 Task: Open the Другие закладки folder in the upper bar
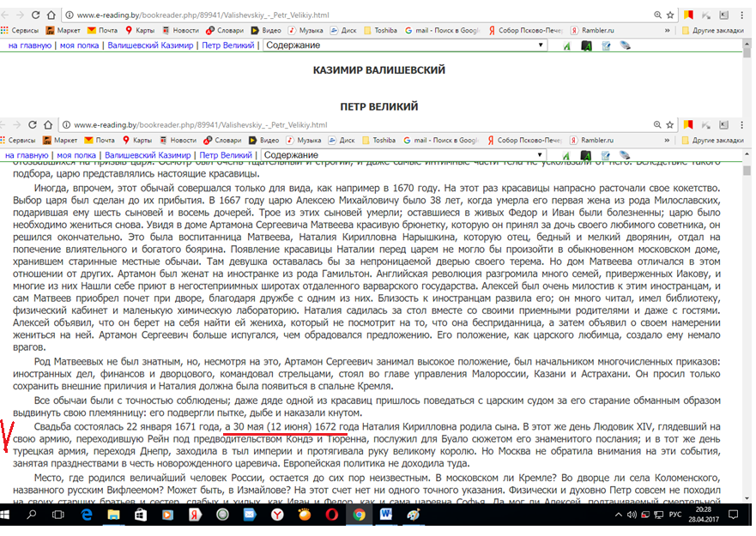[x=712, y=30]
